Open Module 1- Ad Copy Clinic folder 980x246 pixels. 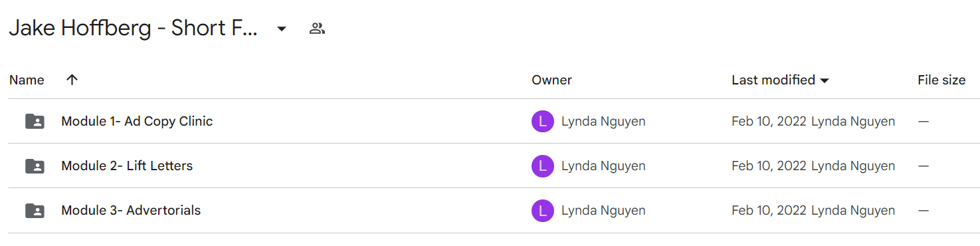[x=137, y=122]
